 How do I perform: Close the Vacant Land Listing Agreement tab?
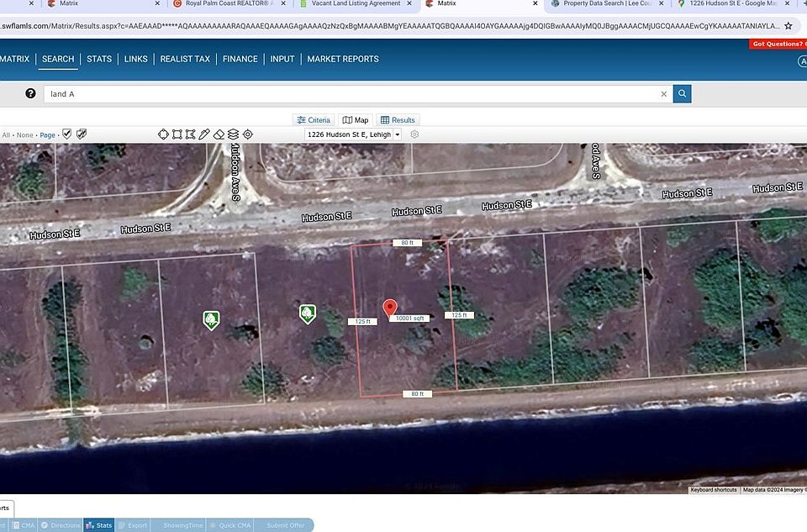click(409, 3)
